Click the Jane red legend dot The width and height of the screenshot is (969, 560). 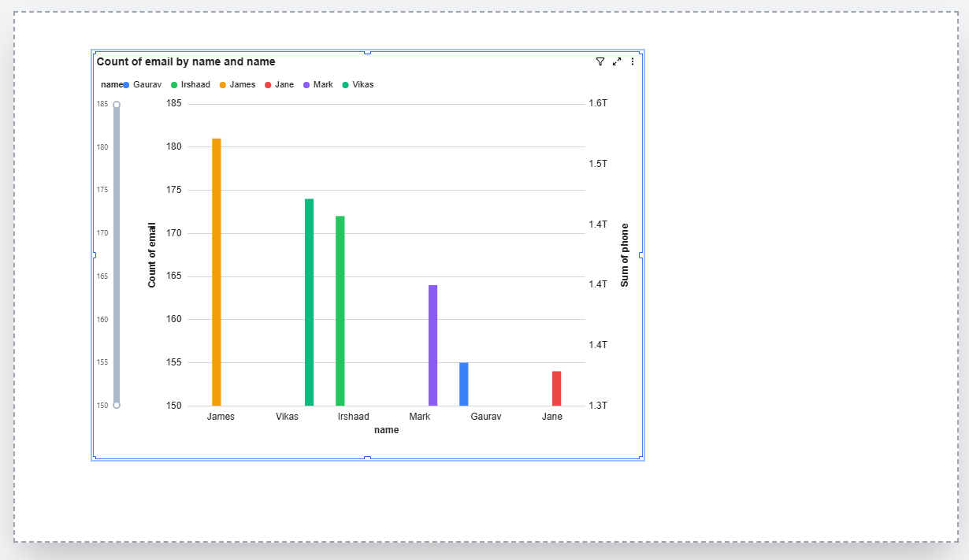[x=268, y=84]
